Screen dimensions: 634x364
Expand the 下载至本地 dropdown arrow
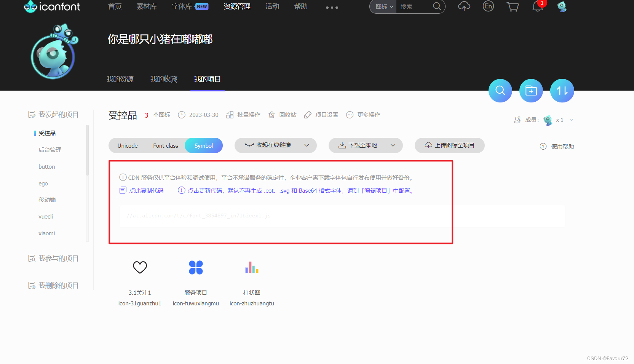pyautogui.click(x=393, y=145)
